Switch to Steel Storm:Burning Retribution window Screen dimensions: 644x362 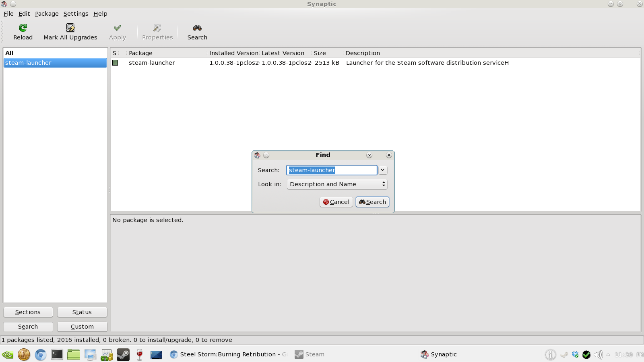pyautogui.click(x=228, y=354)
